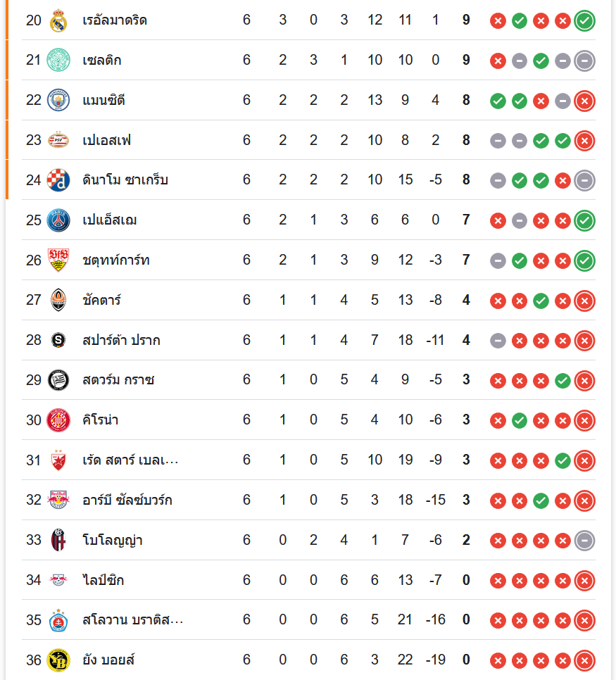Click the Real Madrid club crest
Screen dimensions: 616x680
(x=58, y=20)
